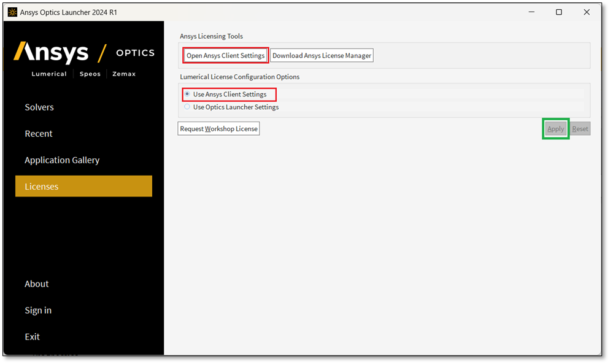The height and width of the screenshot is (364, 610).
Task: Maximize the Ansys Optics Launcher window
Action: click(x=559, y=12)
